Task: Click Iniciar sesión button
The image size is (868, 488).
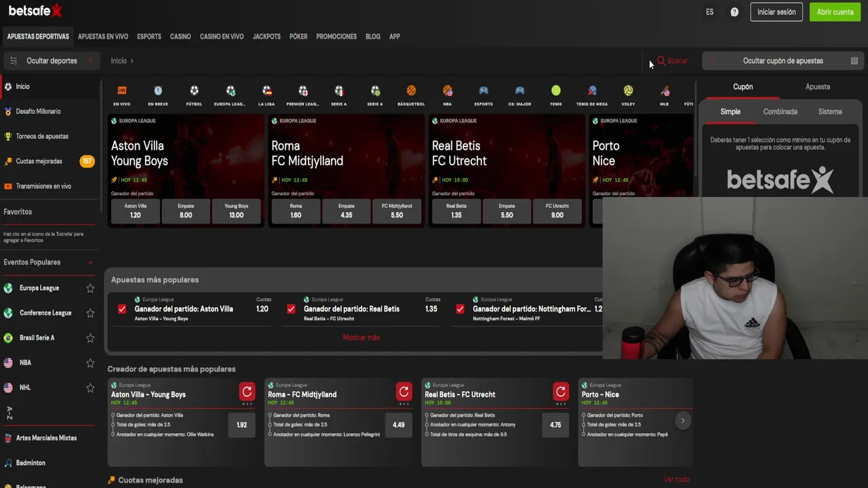Action: pos(776,12)
